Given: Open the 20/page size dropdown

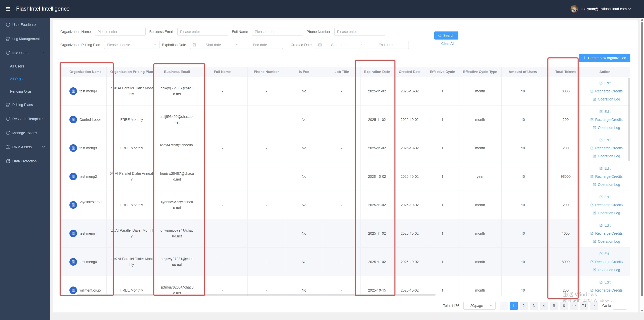Looking at the screenshot, I should 479,306.
